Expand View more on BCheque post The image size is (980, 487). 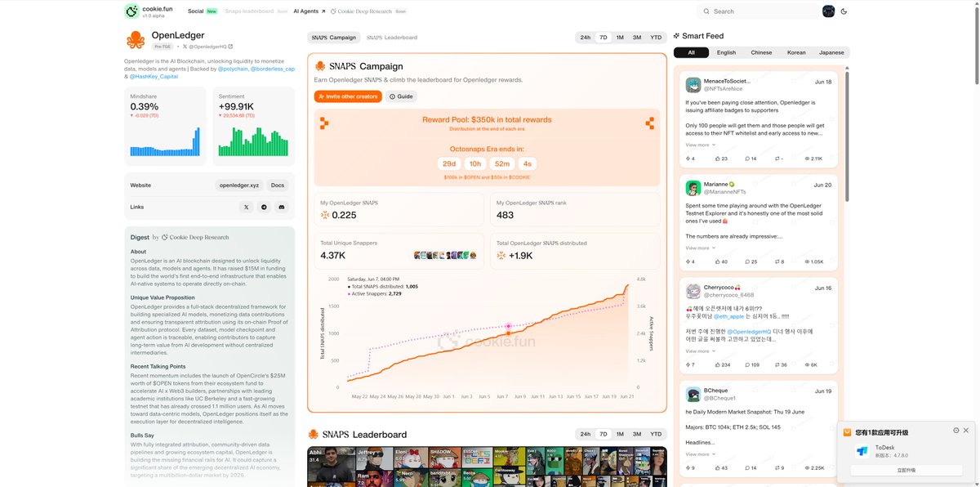click(x=700, y=453)
